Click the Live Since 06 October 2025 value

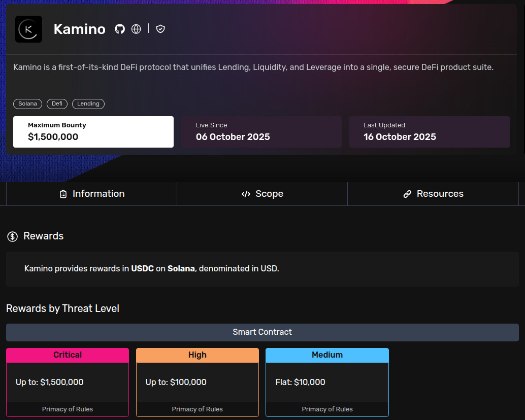point(233,137)
